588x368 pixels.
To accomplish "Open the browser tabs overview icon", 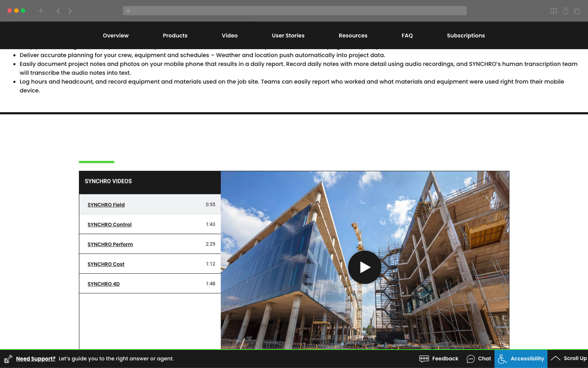I will pos(577,11).
